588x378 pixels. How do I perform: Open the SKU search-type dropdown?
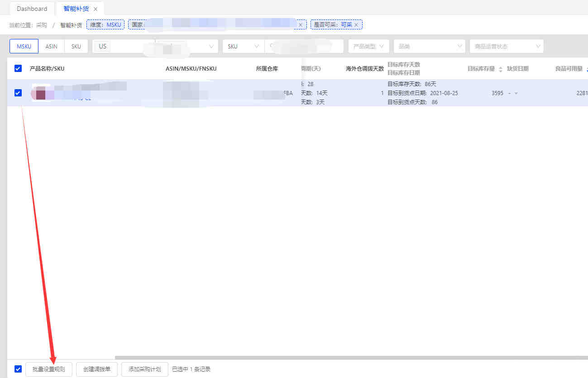coord(243,46)
